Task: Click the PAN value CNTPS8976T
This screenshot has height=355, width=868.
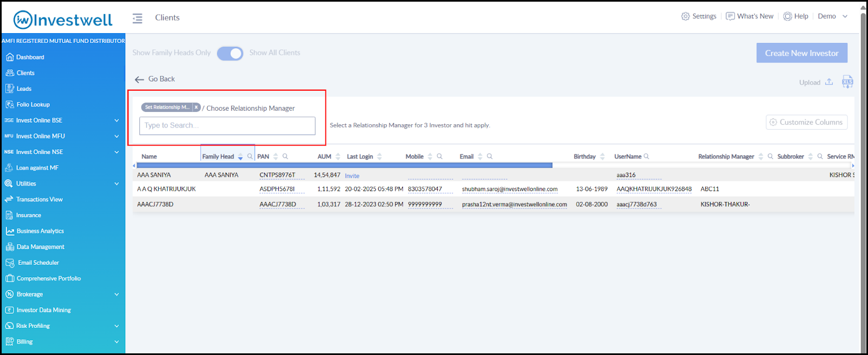Action: coord(277,175)
